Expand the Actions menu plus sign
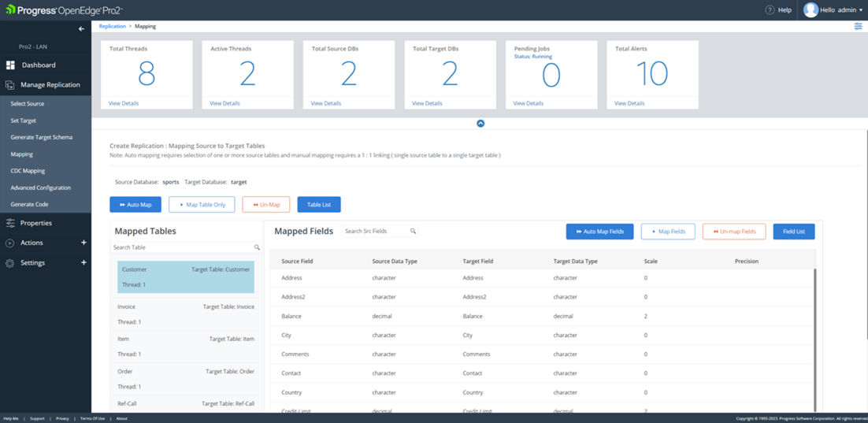Image resolution: width=868 pixels, height=423 pixels. [83, 243]
